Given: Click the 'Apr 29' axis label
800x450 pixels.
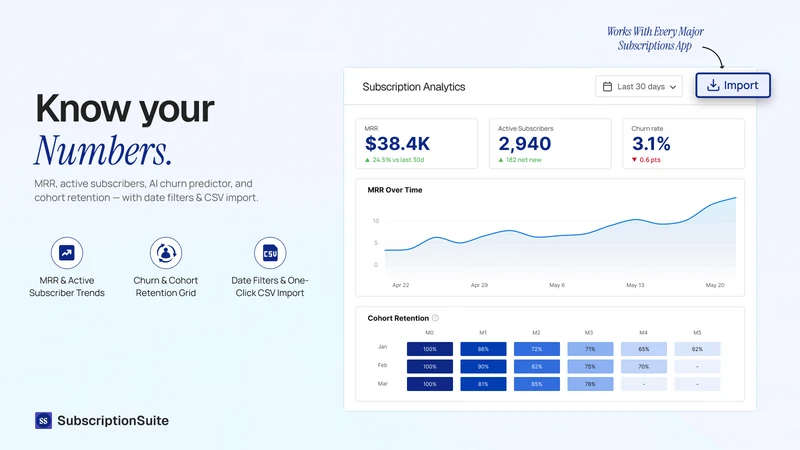Looking at the screenshot, I should point(479,285).
